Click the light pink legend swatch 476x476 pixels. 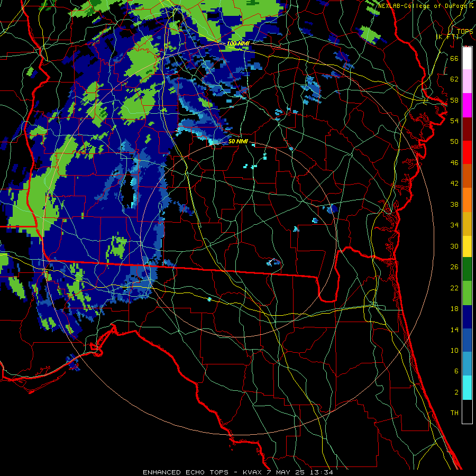(467, 81)
